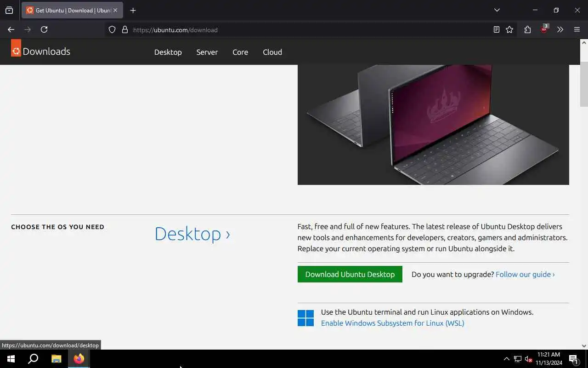Click Download Ubuntu Desktop green button
Image resolution: width=588 pixels, height=368 pixels.
point(350,274)
